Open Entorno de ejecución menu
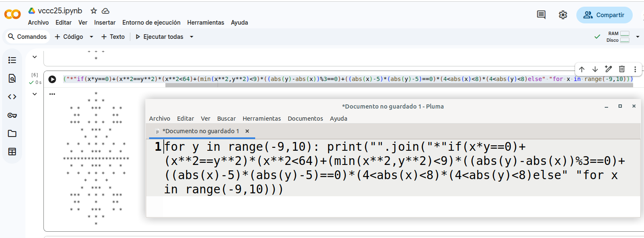Viewport: 644px width, 238px height. click(151, 23)
